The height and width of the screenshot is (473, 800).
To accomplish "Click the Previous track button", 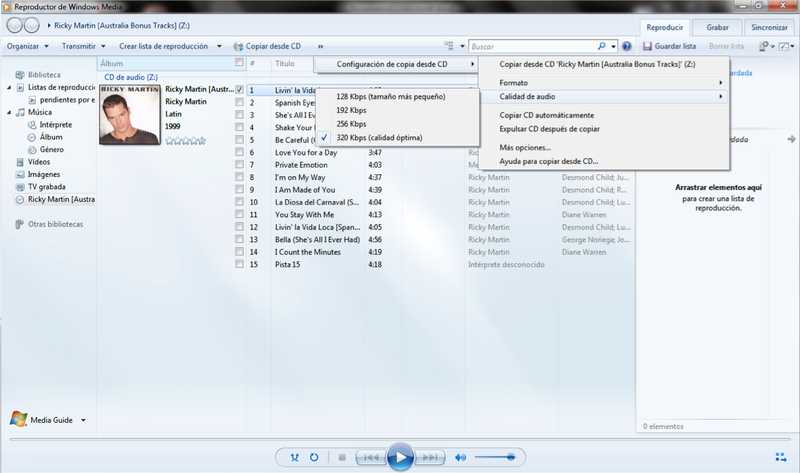I will click(371, 458).
